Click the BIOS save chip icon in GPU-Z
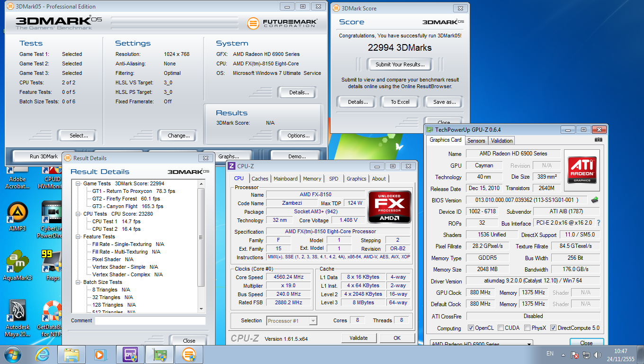644x364 pixels. click(594, 200)
